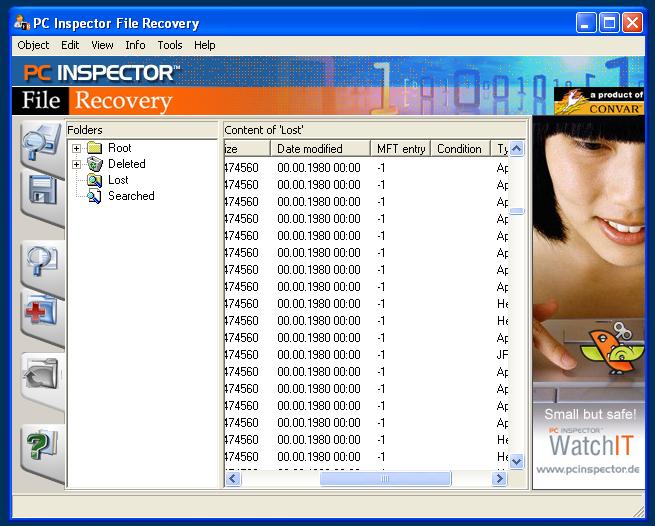Select the Root tree item label
Screen dimensions: 655x526
pos(119,148)
